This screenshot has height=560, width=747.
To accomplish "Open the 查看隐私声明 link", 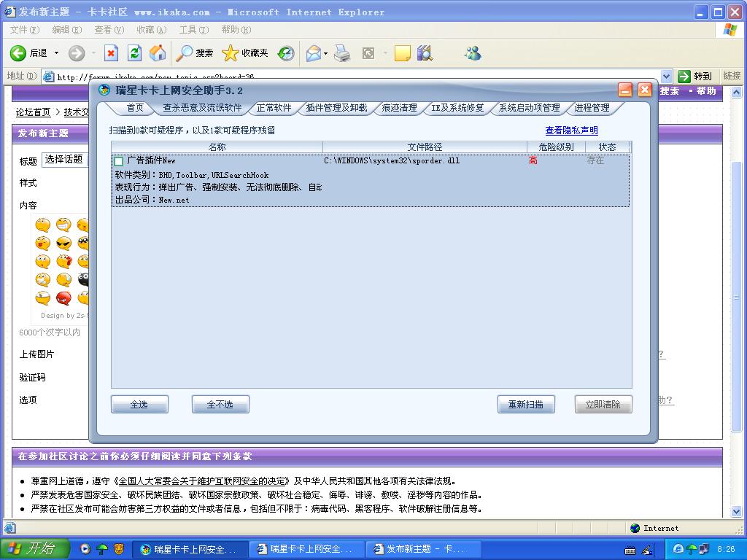I will (571, 130).
